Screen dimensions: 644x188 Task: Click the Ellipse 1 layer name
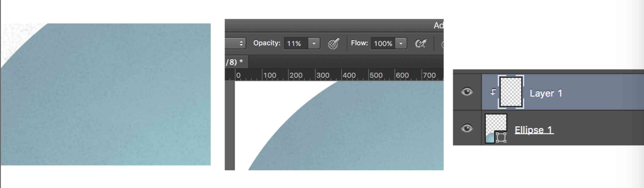(534, 130)
